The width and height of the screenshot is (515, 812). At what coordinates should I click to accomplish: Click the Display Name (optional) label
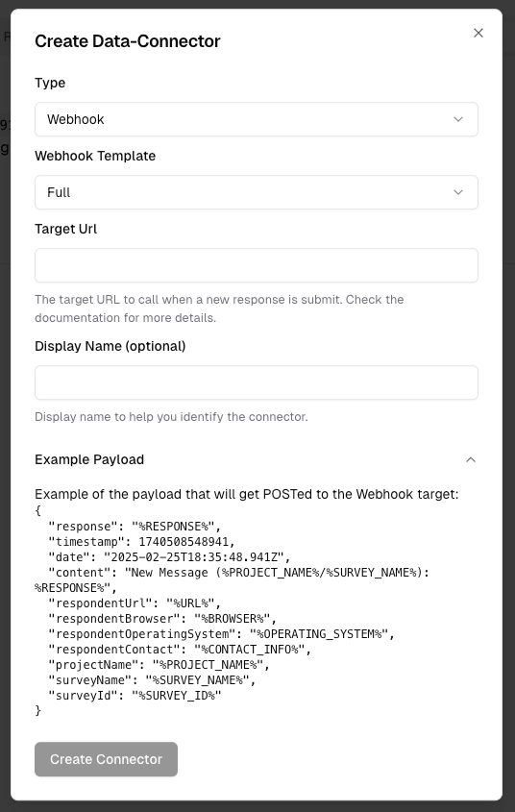[110, 346]
